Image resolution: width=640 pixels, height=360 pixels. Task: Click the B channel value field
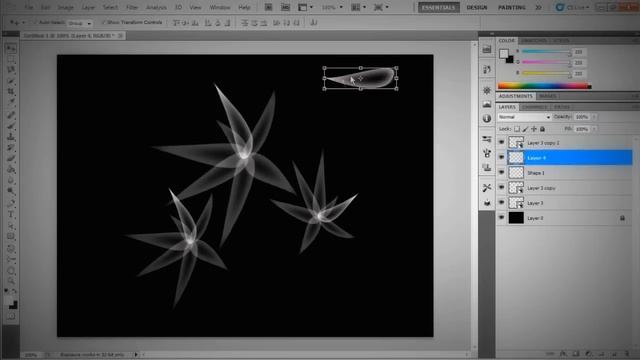coord(579,73)
